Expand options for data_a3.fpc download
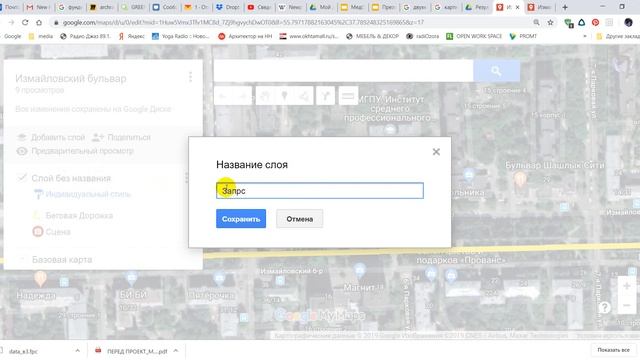 click(x=78, y=351)
